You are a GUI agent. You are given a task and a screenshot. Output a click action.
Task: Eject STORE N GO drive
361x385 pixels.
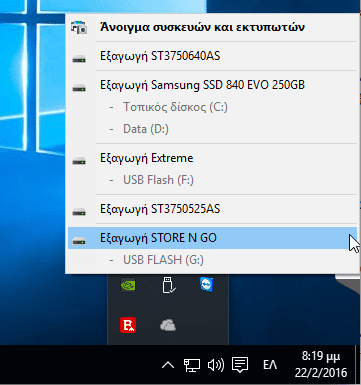click(x=212, y=238)
